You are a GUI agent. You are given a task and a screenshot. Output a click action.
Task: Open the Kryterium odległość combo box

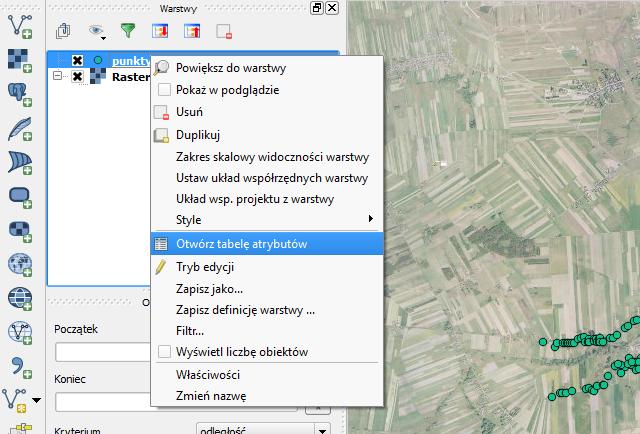point(263,430)
